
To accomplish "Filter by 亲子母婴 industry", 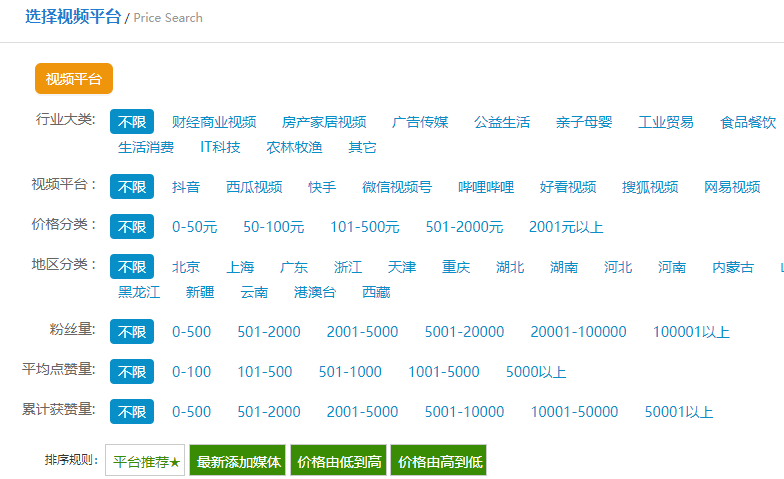I will tap(584, 122).
